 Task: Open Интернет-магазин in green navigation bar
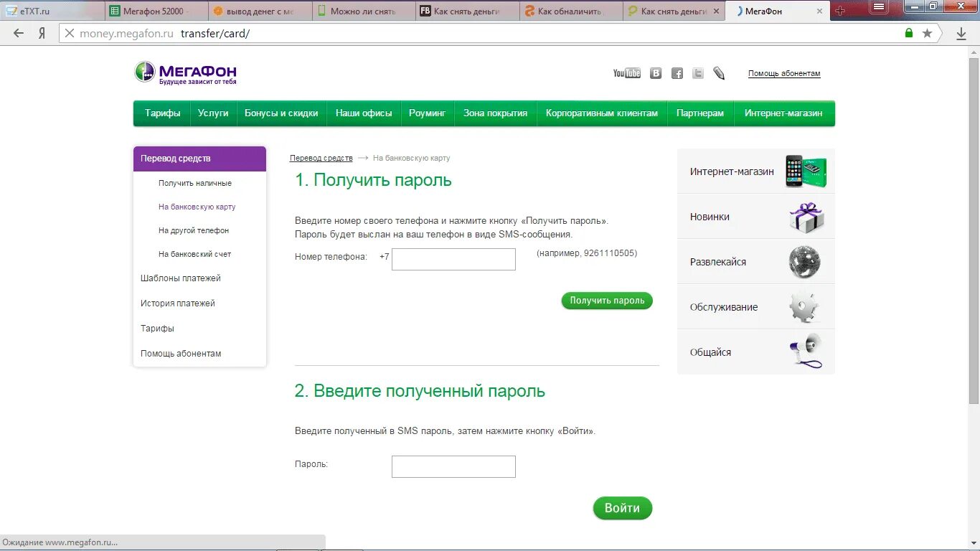pyautogui.click(x=783, y=113)
